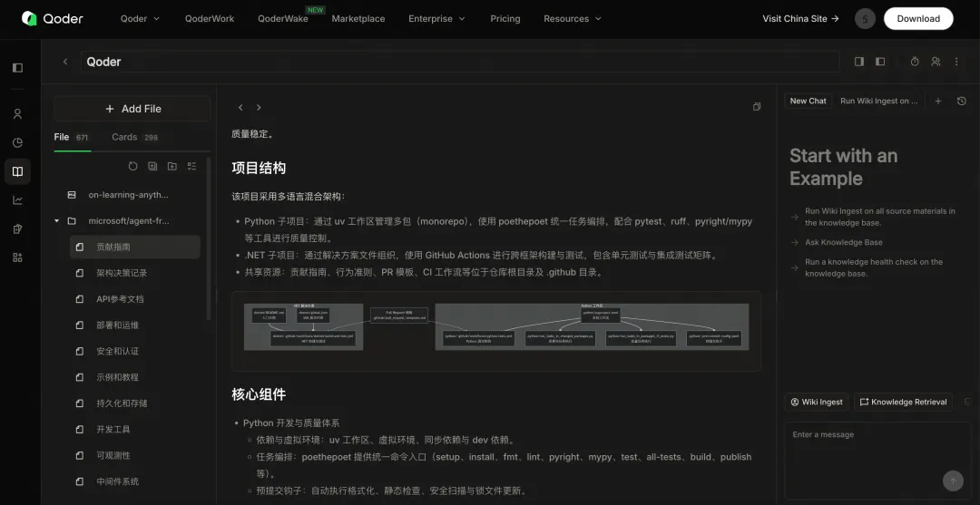
Task: Open the cards sidebar icon
Action: click(17, 228)
